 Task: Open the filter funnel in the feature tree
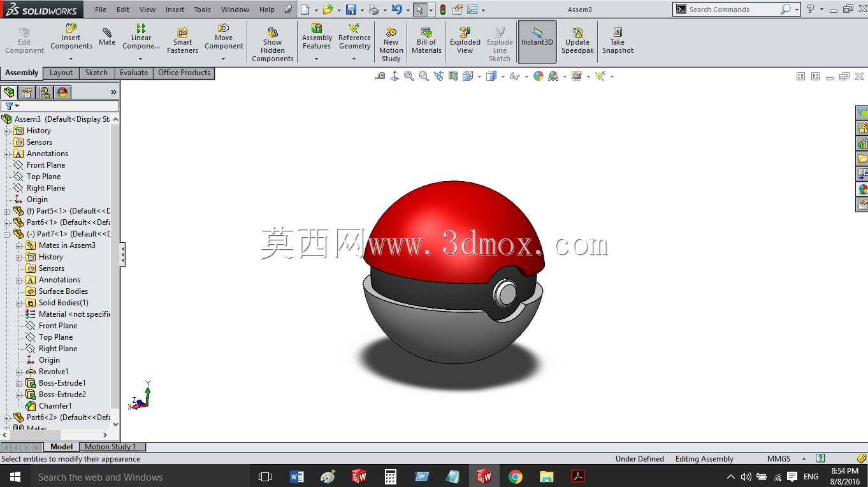[x=11, y=106]
